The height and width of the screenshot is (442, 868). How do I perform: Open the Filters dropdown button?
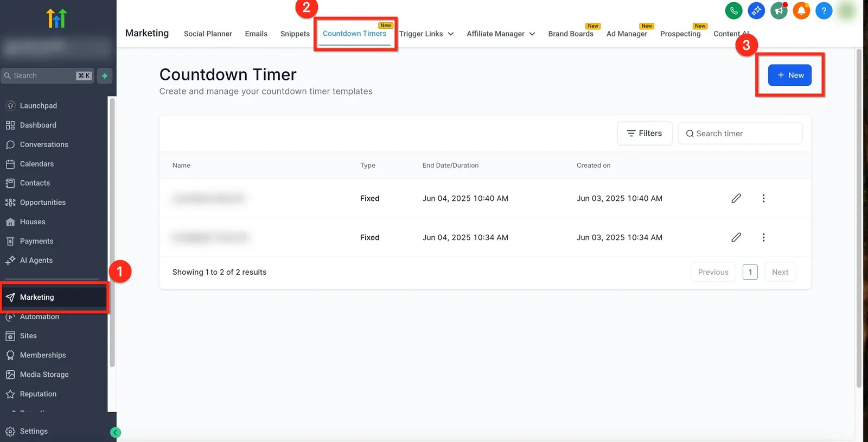pyautogui.click(x=644, y=133)
